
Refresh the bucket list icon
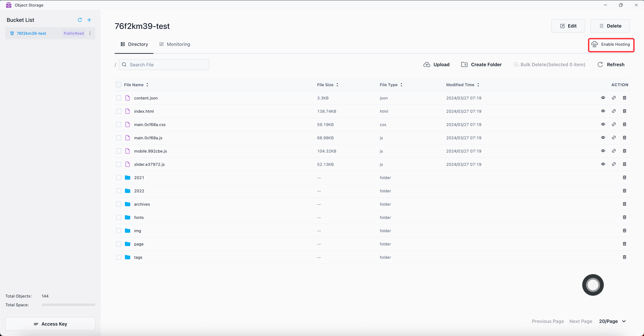(80, 20)
